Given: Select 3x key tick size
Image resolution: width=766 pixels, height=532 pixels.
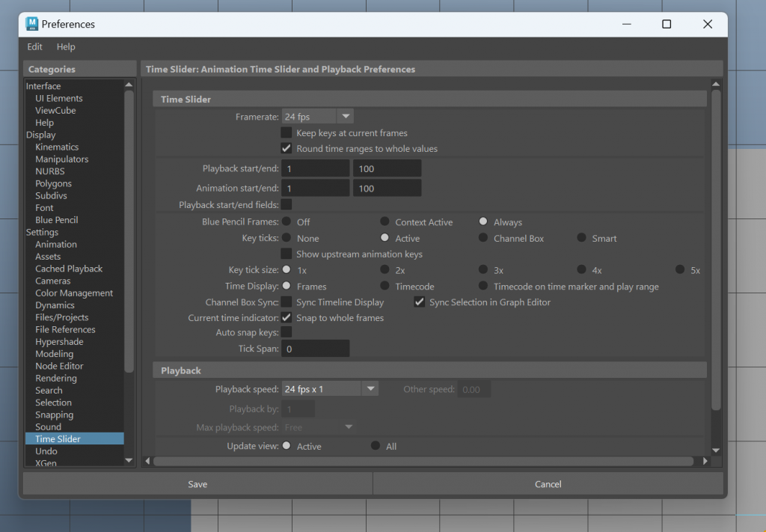Looking at the screenshot, I should [x=483, y=269].
